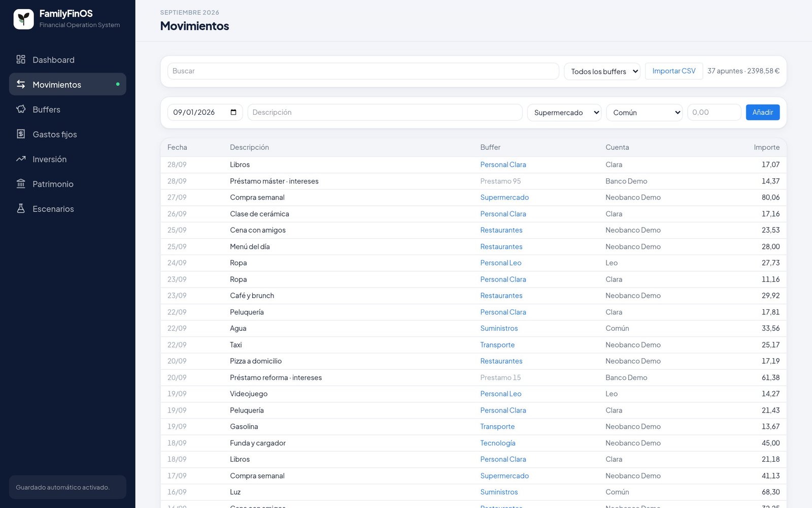Click the Patrimonio bank building icon

pyautogui.click(x=21, y=184)
